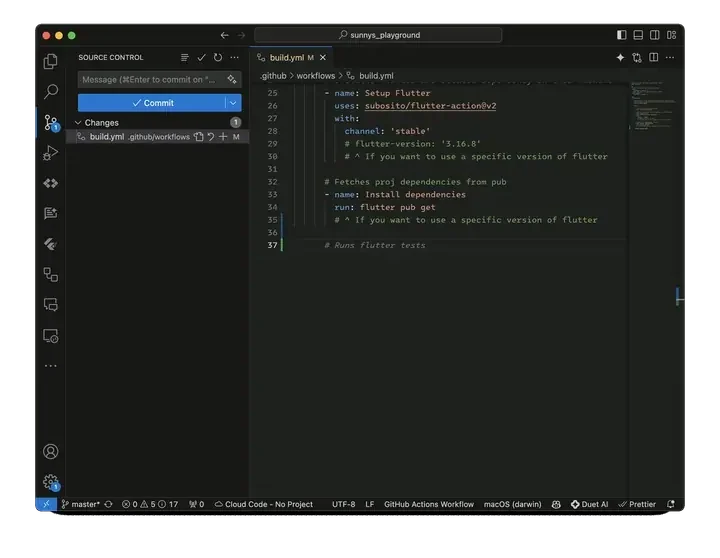
Task: Toggle secondary side bar layout button
Action: [x=654, y=35]
